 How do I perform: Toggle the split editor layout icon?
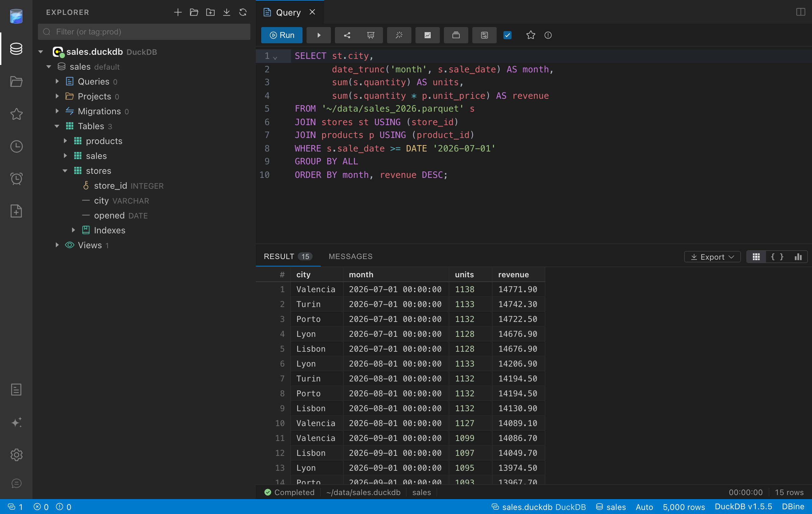tap(800, 12)
